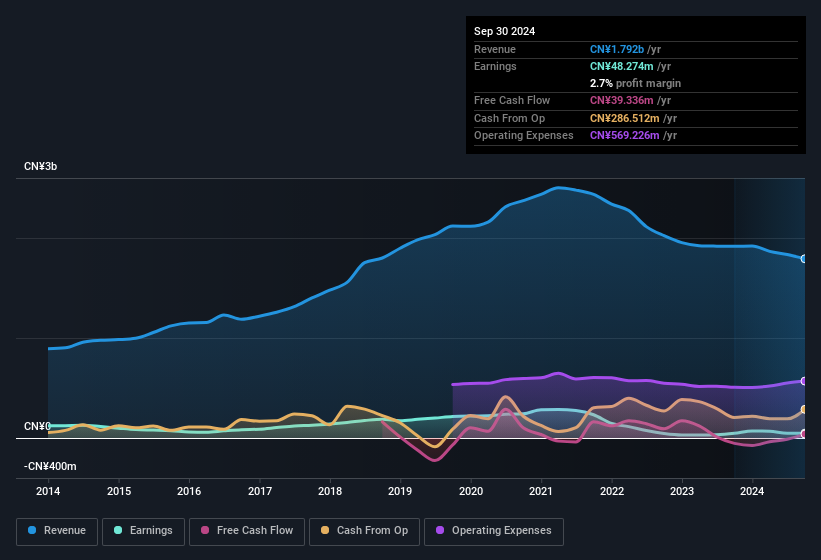Click the 2019 x-axis year label
This screenshot has height=560, width=821.
tap(400, 491)
